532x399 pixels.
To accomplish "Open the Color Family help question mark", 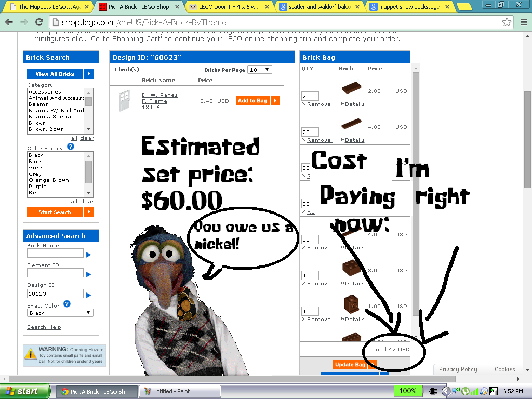I will click(x=71, y=147).
